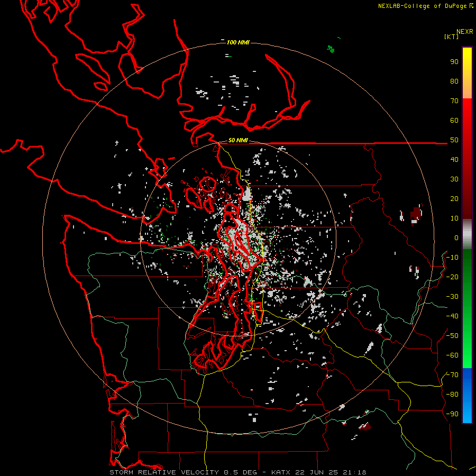This screenshot has height=476, width=476.
Task: Pick the 0 value on velocity scale
Action: pyautogui.click(x=456, y=237)
